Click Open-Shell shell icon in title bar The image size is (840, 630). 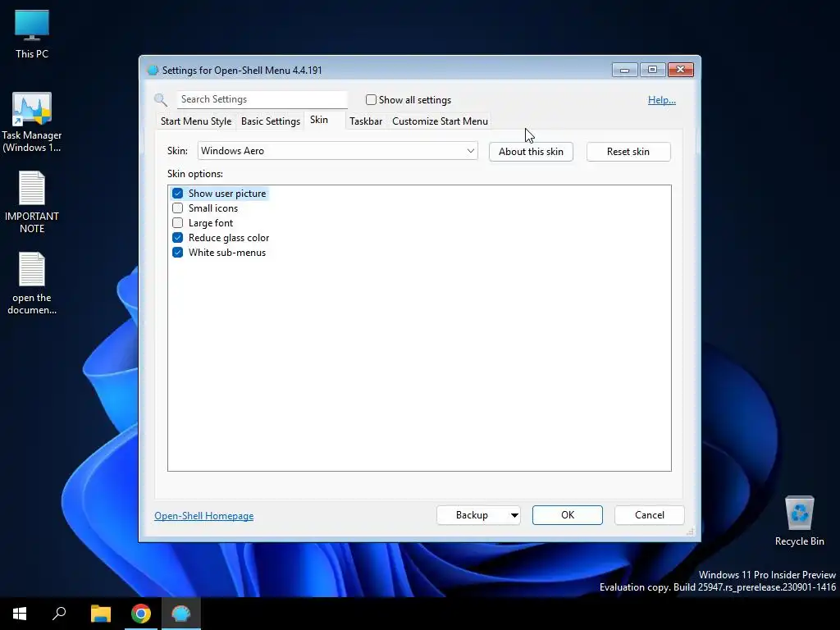click(153, 71)
